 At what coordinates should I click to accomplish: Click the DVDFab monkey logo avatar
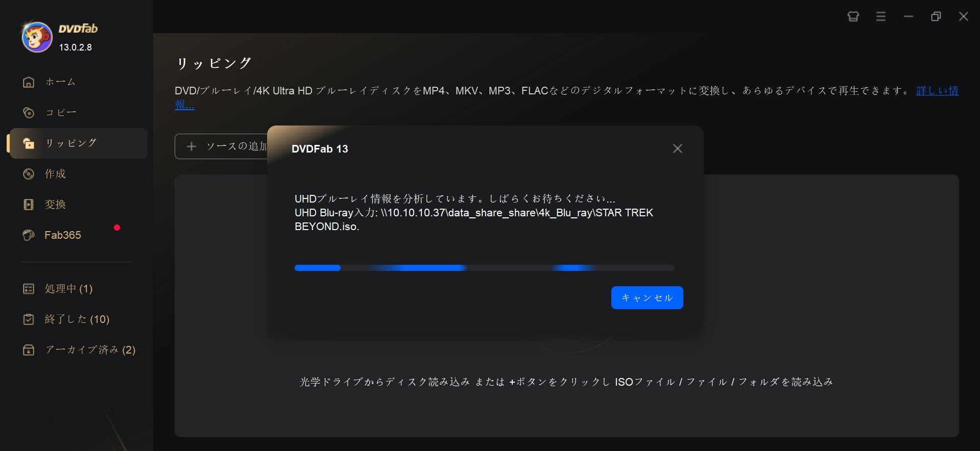37,37
